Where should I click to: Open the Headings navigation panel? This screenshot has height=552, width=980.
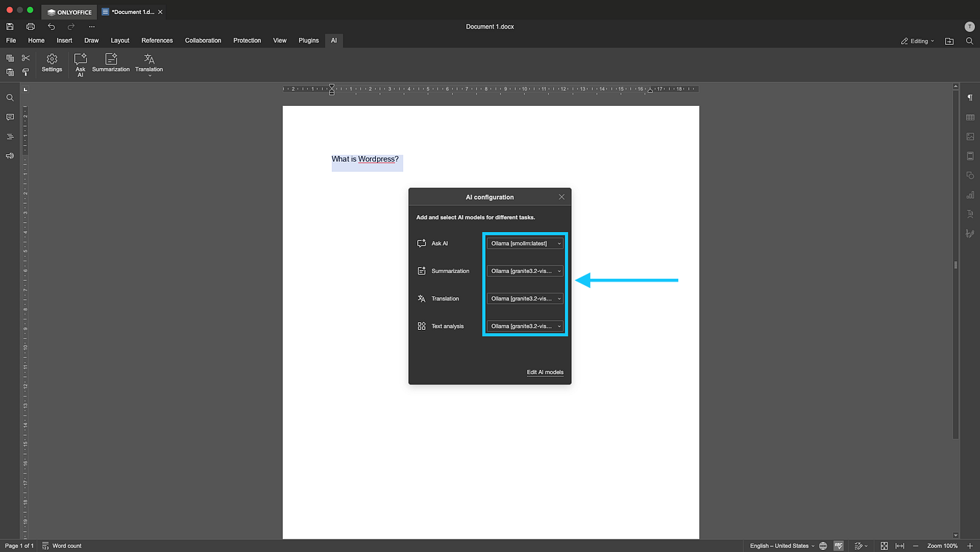click(x=10, y=137)
